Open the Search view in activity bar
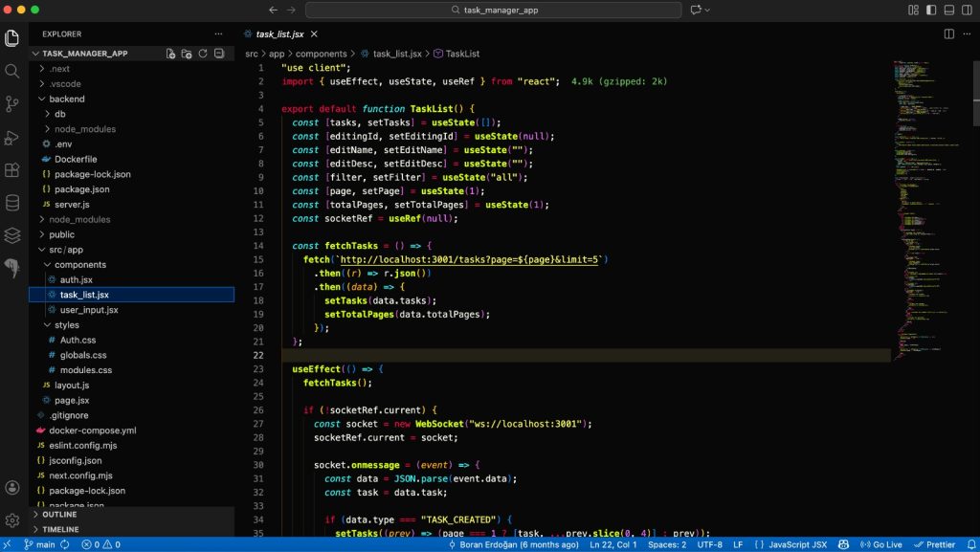 tap(12, 71)
